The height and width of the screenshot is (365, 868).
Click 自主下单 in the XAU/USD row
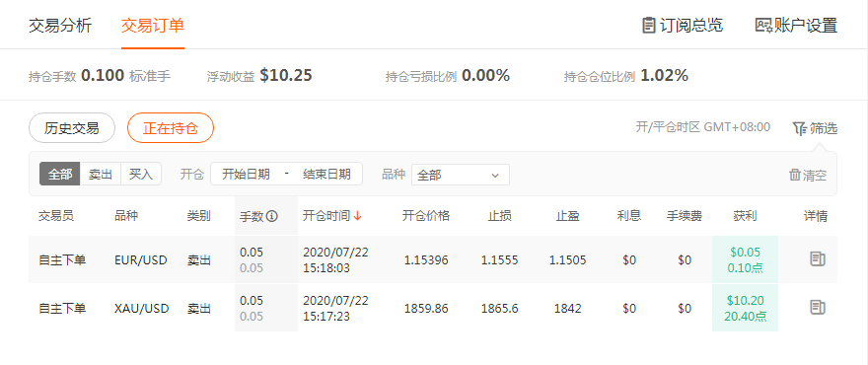coord(62,308)
